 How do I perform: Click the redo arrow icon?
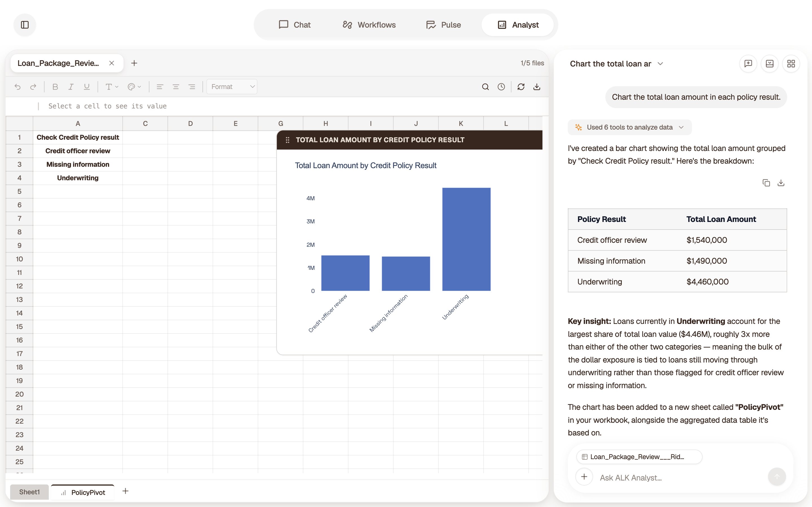[x=33, y=87]
